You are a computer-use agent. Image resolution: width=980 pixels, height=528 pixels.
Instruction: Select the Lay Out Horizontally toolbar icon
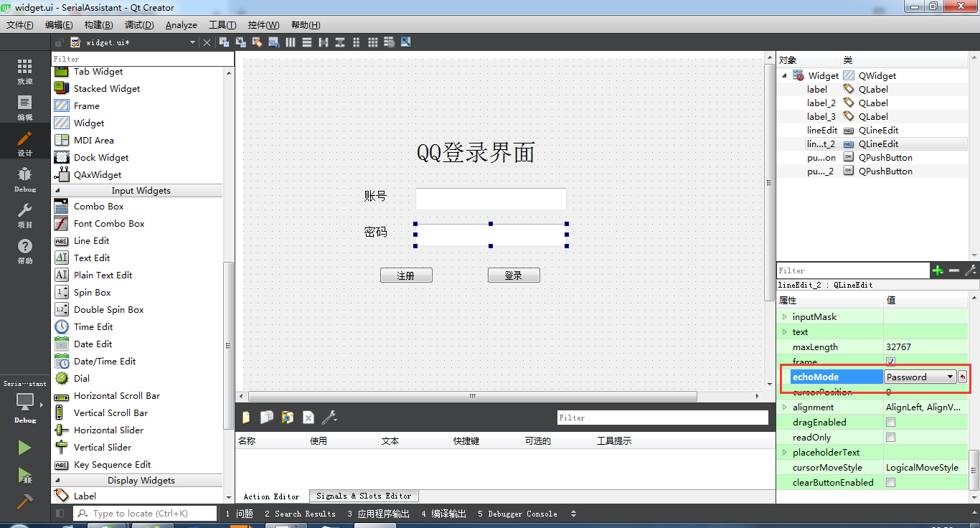click(x=290, y=42)
